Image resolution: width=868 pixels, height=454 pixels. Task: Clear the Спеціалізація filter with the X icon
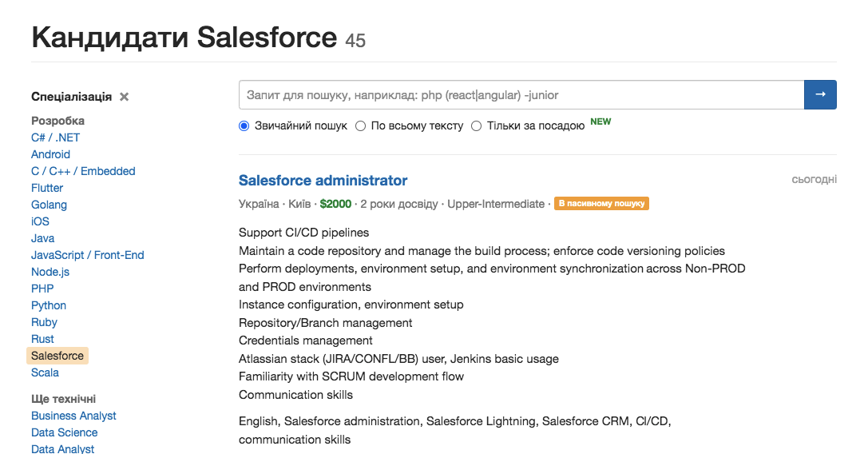click(125, 97)
